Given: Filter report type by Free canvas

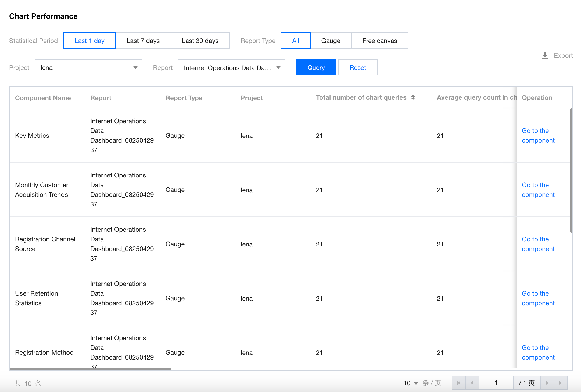Looking at the screenshot, I should (379, 41).
